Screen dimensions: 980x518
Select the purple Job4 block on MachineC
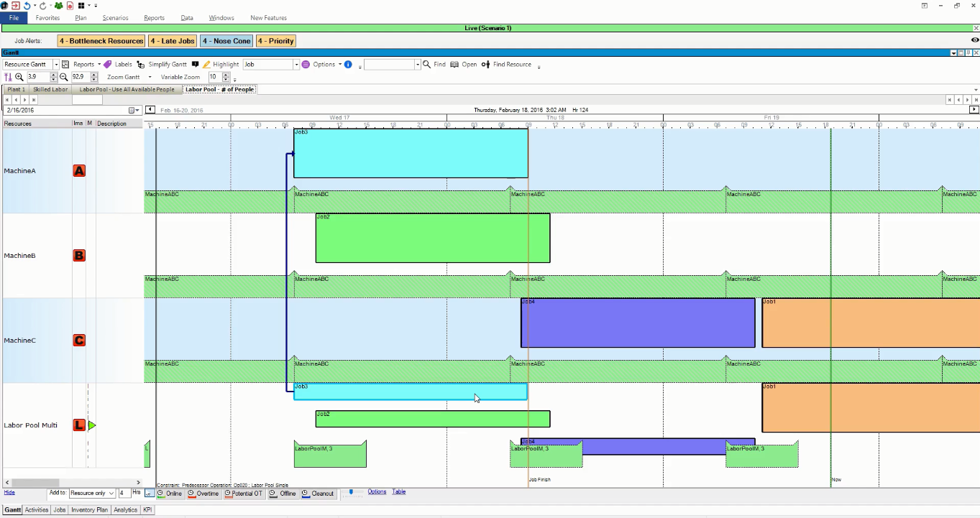638,323
